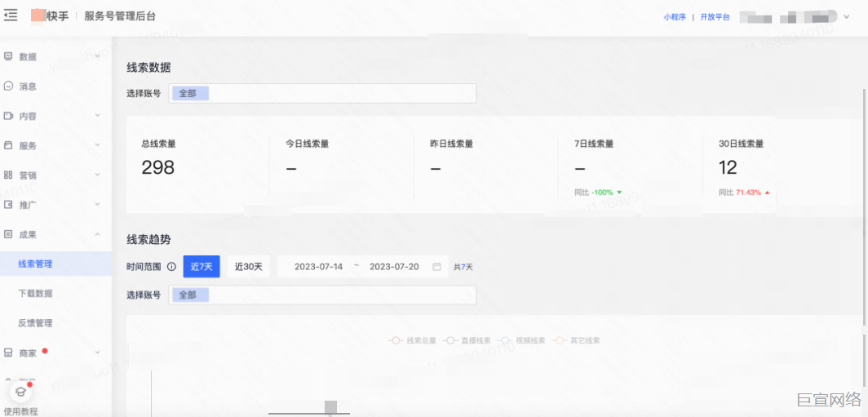The width and height of the screenshot is (868, 417).
Task: Click the 服务 sidebar icon
Action: (x=8, y=145)
